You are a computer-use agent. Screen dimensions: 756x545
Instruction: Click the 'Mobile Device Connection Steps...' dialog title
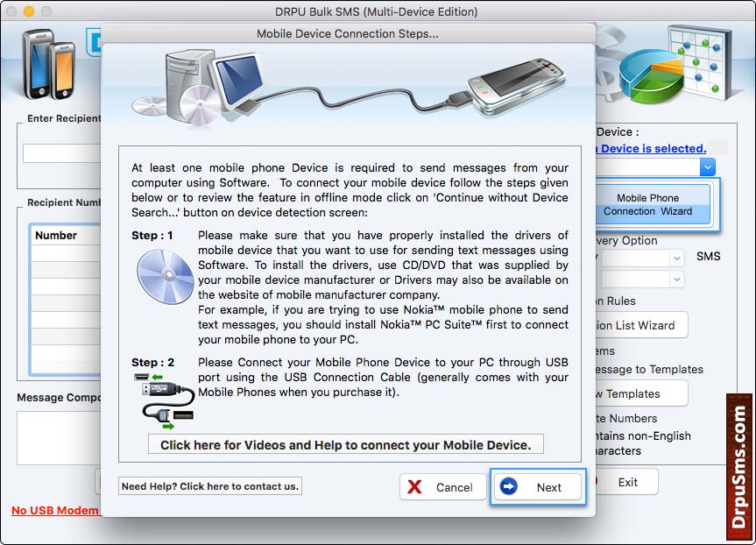(347, 34)
